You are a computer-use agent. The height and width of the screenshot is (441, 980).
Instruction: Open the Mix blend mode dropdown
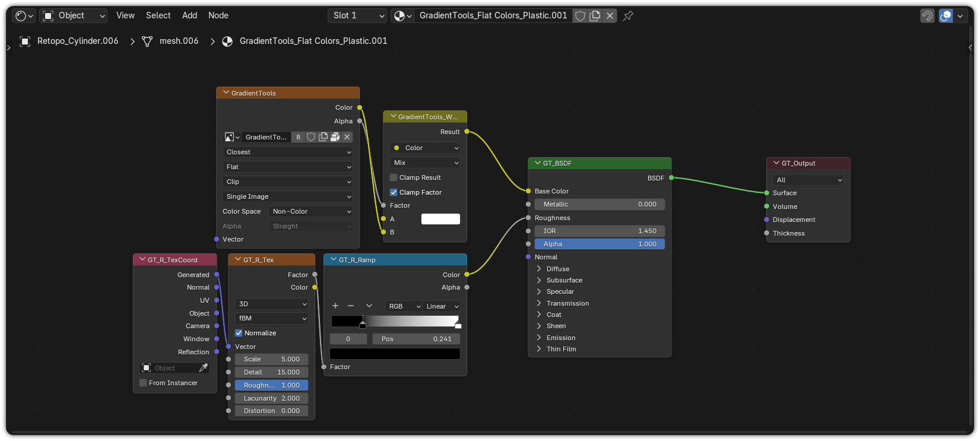425,163
